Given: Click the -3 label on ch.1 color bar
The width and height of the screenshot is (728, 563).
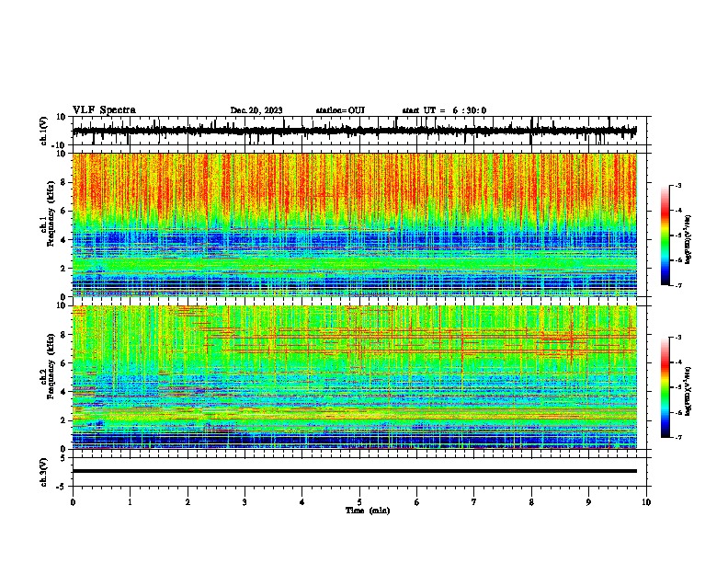Looking at the screenshot, I should tap(678, 185).
